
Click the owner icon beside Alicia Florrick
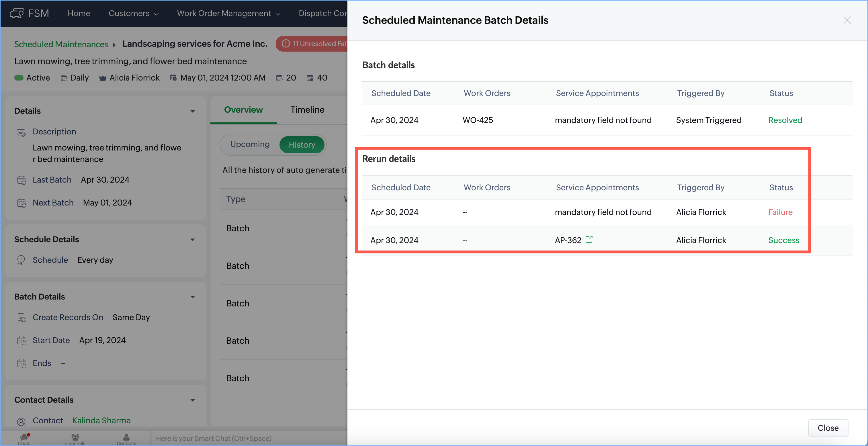point(103,78)
